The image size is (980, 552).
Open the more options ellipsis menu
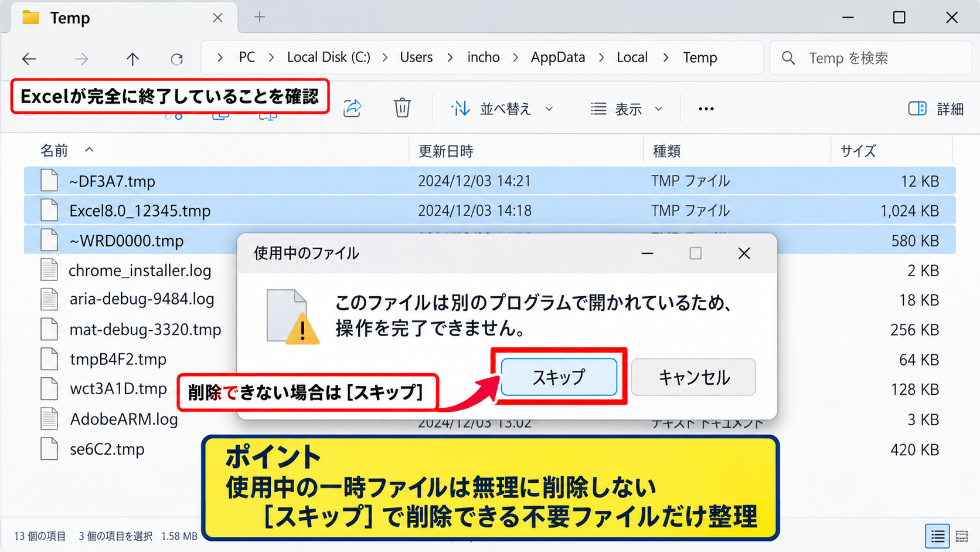point(706,109)
